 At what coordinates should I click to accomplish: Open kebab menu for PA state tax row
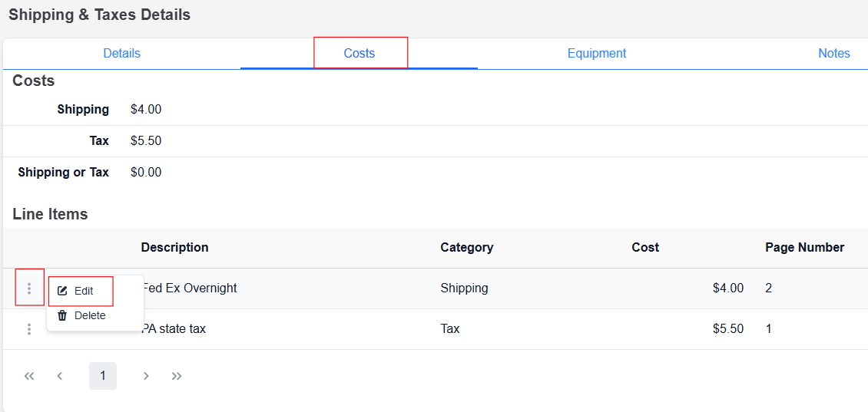28,329
